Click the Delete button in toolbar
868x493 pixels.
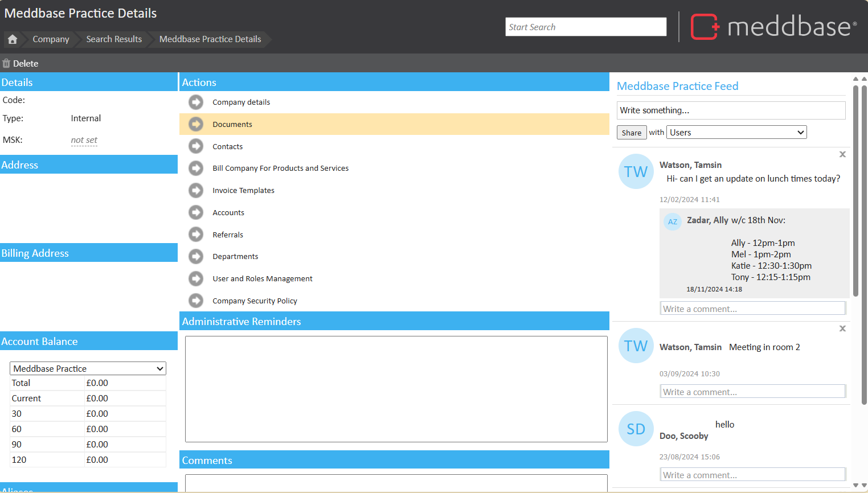[21, 64]
